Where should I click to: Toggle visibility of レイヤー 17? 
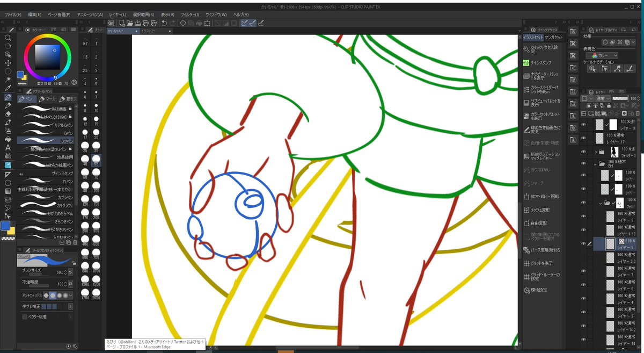(x=584, y=138)
